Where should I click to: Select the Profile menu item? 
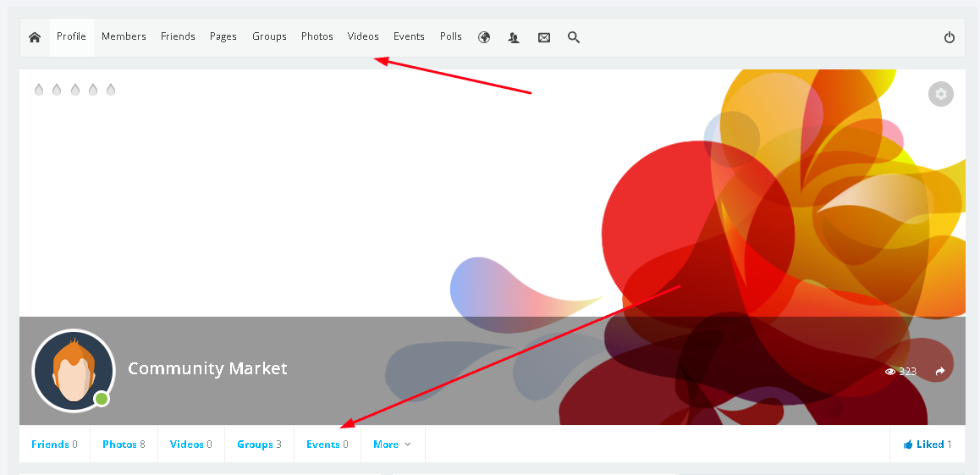point(71,37)
